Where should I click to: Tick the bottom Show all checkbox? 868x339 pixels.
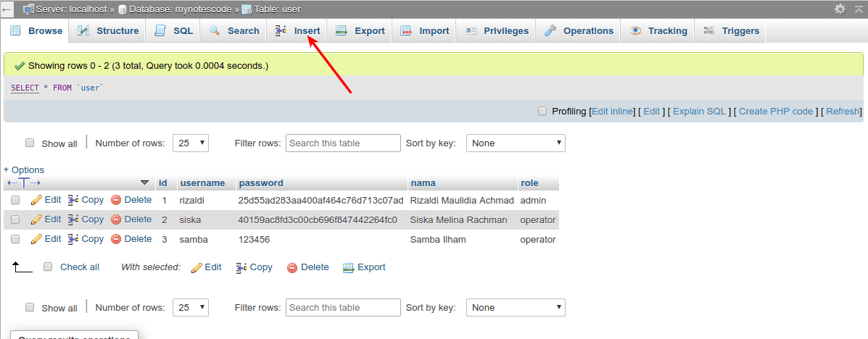point(30,307)
